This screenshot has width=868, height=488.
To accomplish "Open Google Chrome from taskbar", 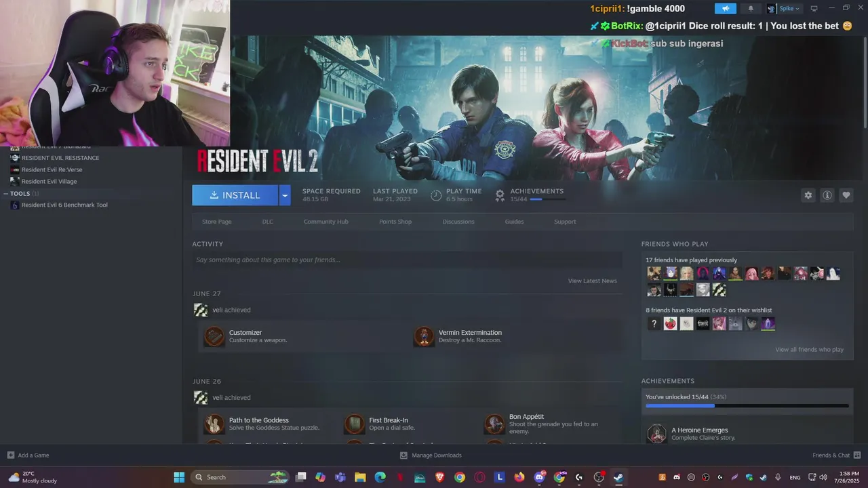I will [x=460, y=477].
